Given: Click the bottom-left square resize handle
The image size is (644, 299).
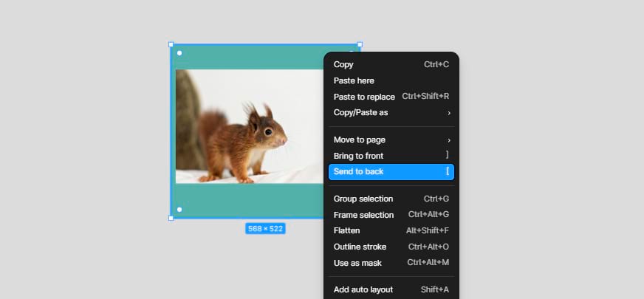Looking at the screenshot, I should tap(171, 218).
